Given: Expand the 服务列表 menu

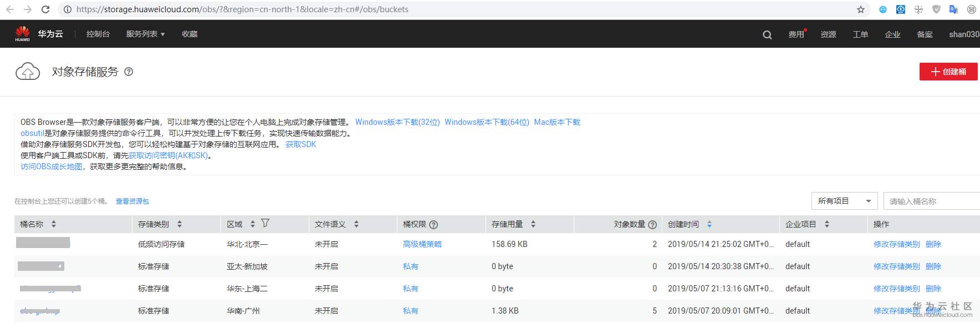Looking at the screenshot, I should coord(146,34).
